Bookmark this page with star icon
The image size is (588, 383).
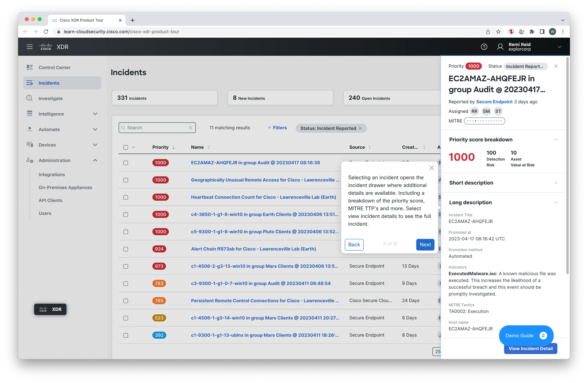tap(498, 32)
